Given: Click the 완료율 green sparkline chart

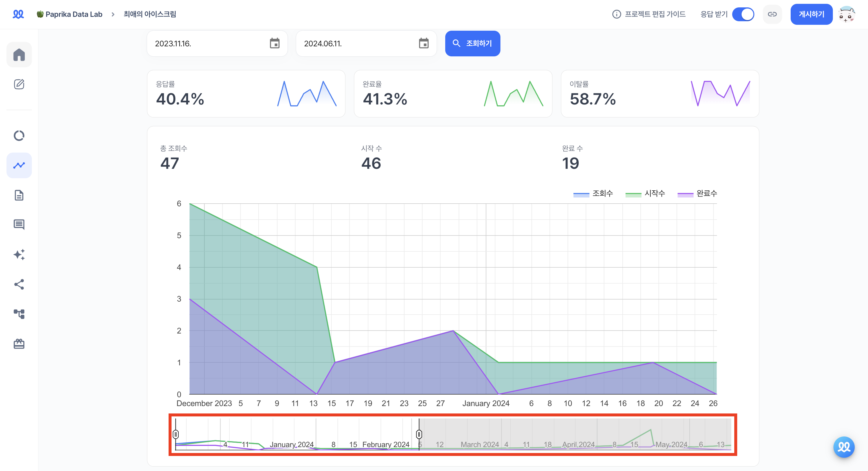Looking at the screenshot, I should click(513, 94).
